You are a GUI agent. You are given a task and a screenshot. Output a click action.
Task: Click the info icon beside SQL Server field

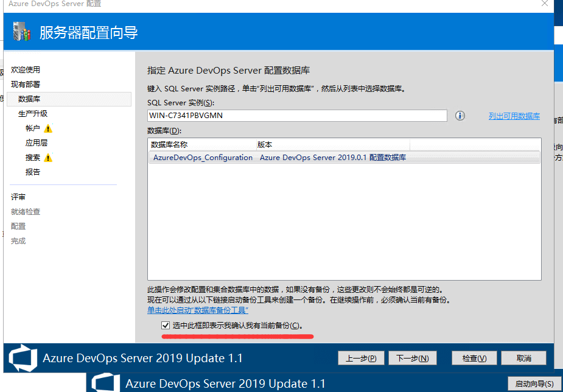460,116
